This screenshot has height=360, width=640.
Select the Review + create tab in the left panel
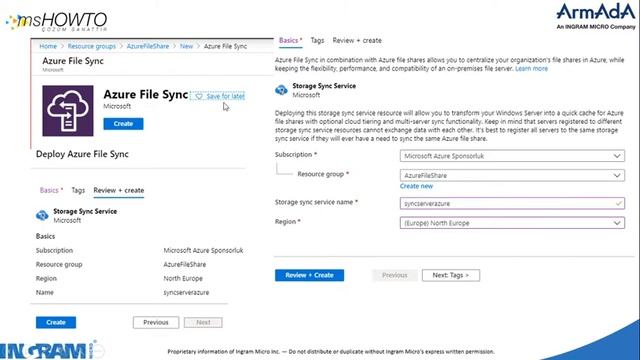(x=118, y=190)
